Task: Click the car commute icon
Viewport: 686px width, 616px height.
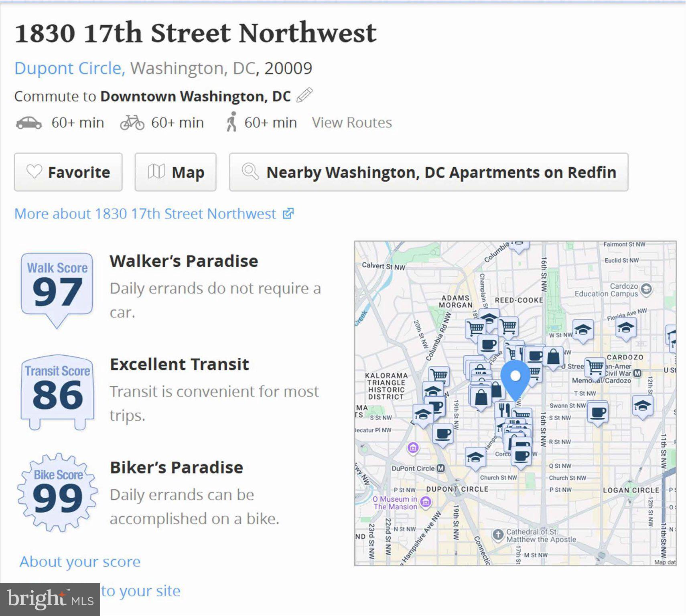Action: point(28,123)
